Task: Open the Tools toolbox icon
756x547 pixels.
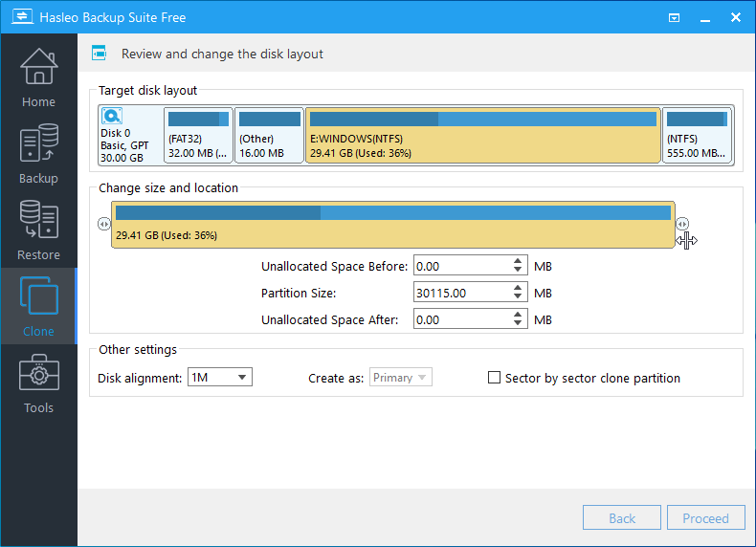Action: tap(38, 383)
